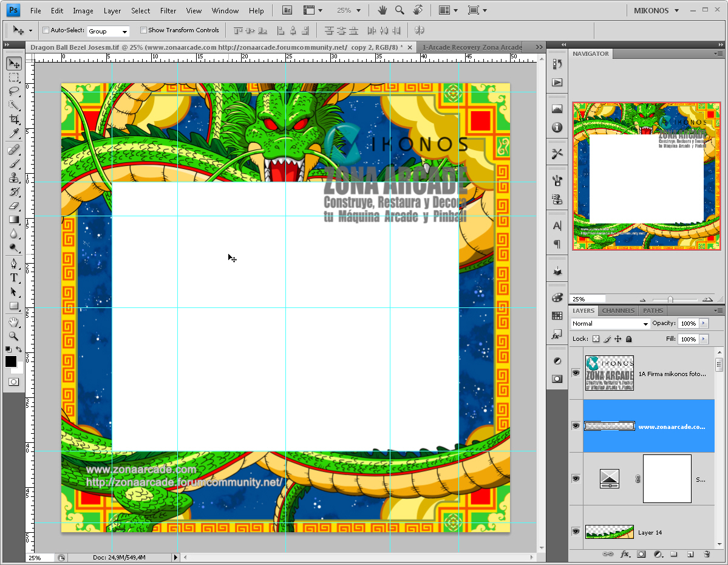Open MIKONOS workspace switcher
This screenshot has height=565, width=728.
coord(656,11)
